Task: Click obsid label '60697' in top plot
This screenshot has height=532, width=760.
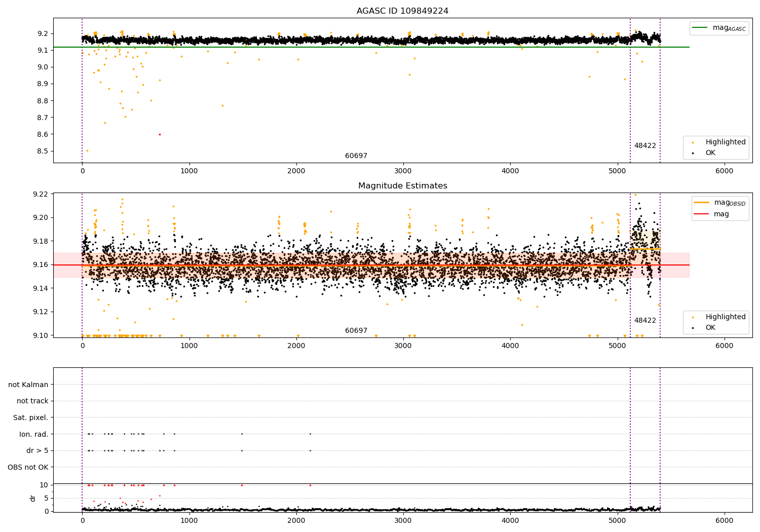Action: pyautogui.click(x=356, y=156)
